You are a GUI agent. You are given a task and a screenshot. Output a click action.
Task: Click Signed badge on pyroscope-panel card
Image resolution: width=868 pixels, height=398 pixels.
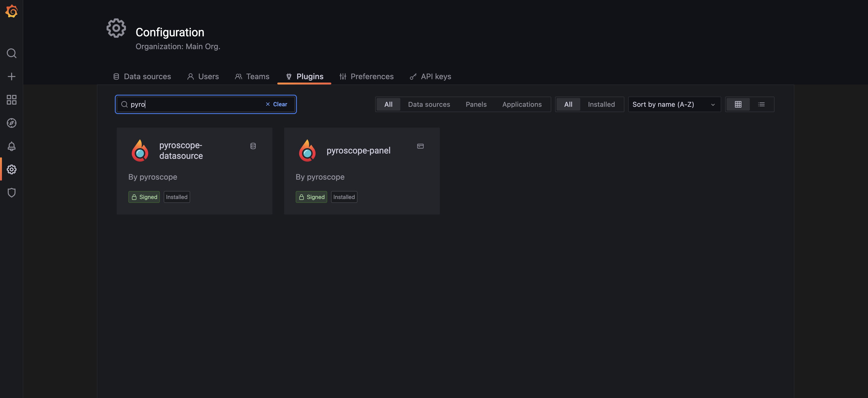coord(311,197)
